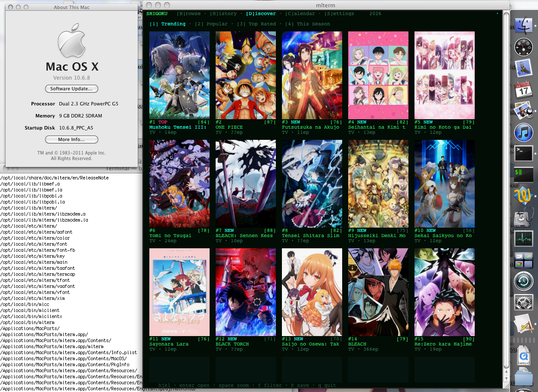The image size is (538, 392).
Task: Select the [1] Trending sub-tab
Action: pyautogui.click(x=167, y=24)
